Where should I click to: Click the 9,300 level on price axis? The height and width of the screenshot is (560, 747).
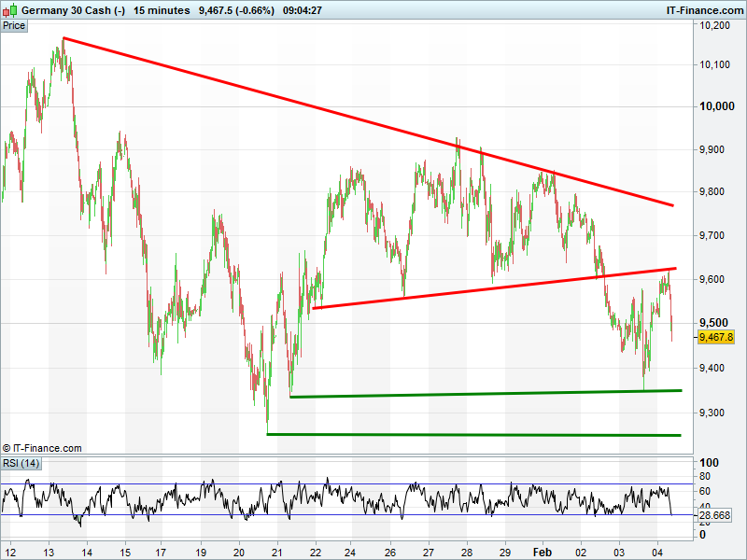(x=716, y=412)
